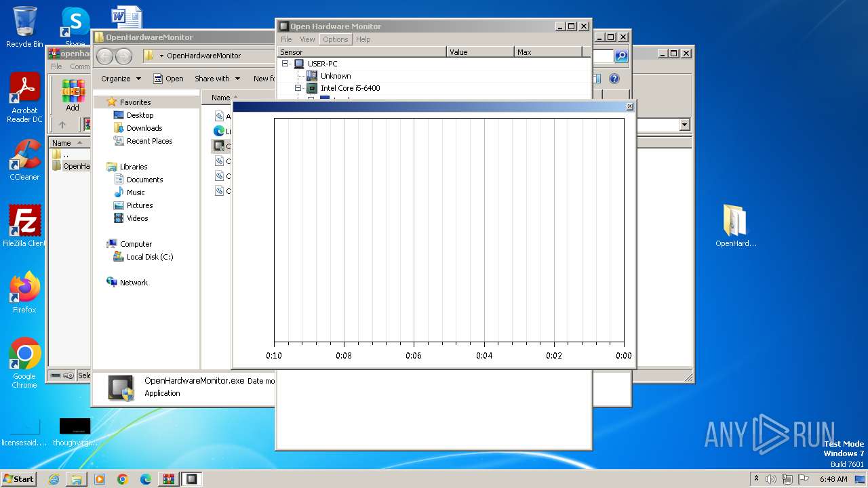
Task: Open the WinRAR path dropdown arrow
Action: (684, 125)
